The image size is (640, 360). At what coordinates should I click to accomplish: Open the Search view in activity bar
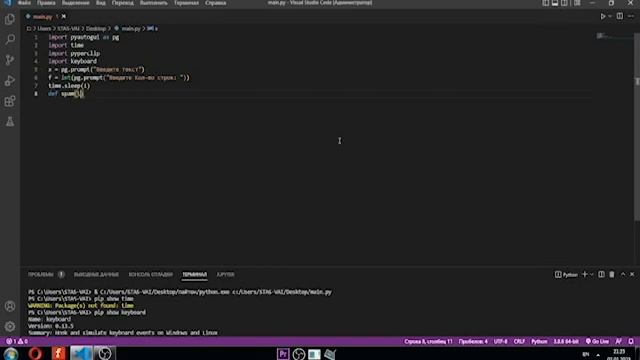coord(10,40)
